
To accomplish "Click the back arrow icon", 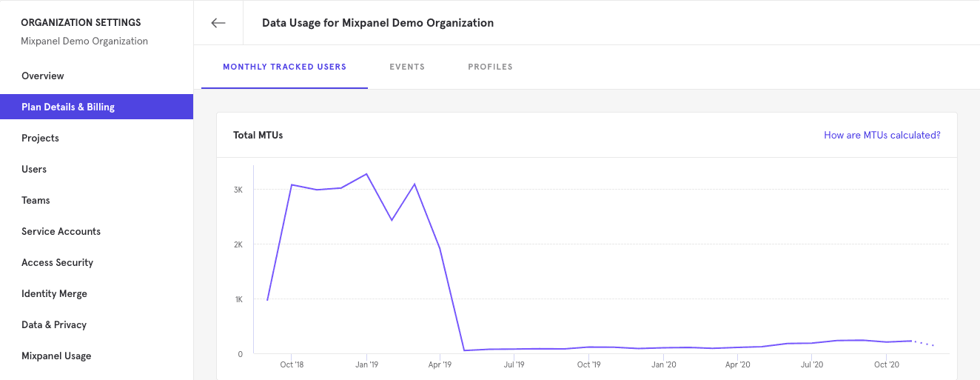I will click(x=218, y=23).
